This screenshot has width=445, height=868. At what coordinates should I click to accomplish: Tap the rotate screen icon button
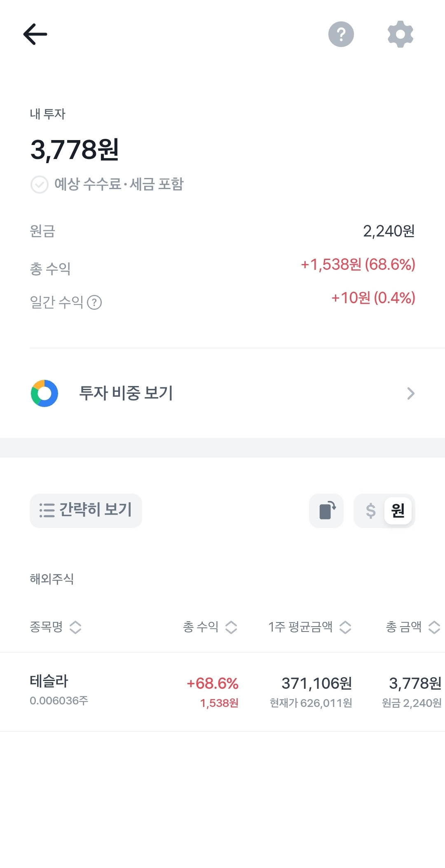point(326,511)
